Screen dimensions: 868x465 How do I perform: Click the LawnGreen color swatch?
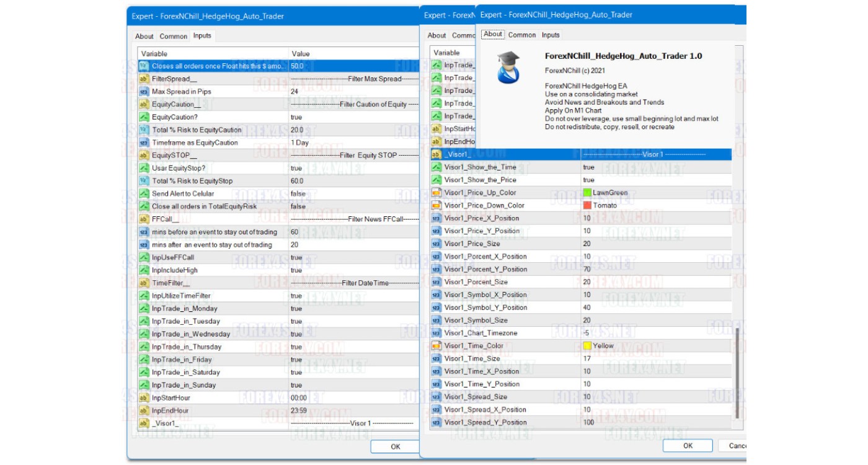pyautogui.click(x=587, y=193)
